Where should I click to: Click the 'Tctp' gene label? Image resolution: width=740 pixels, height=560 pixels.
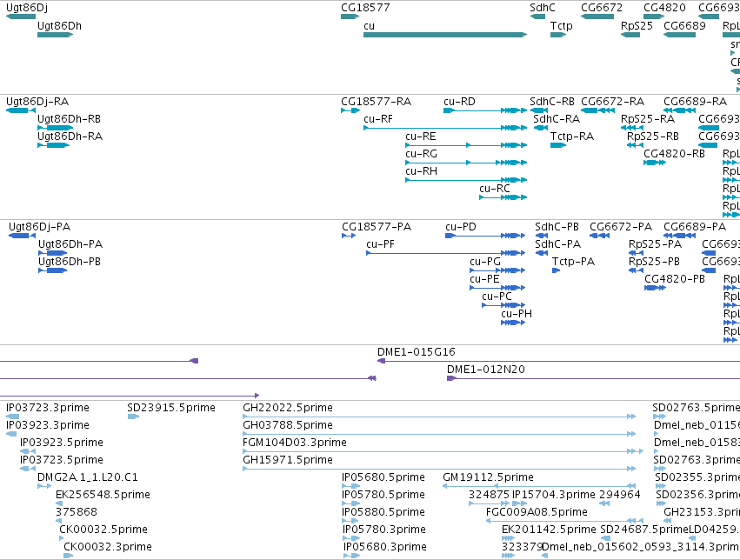[x=561, y=26]
